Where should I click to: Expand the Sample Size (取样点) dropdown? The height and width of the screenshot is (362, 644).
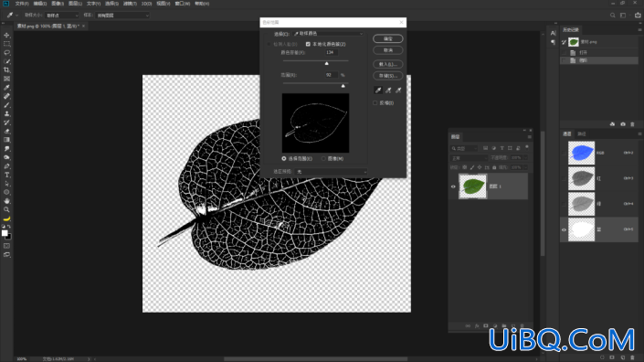click(x=61, y=16)
